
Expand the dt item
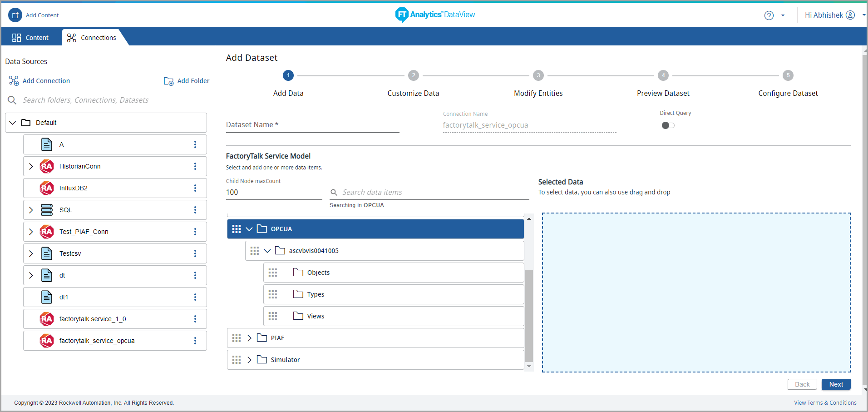click(31, 275)
